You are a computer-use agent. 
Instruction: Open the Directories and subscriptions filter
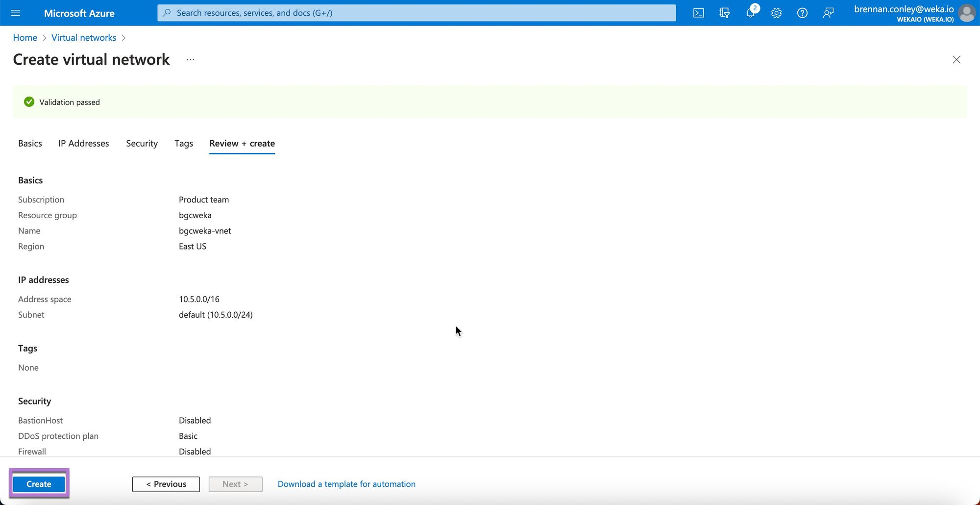click(724, 13)
